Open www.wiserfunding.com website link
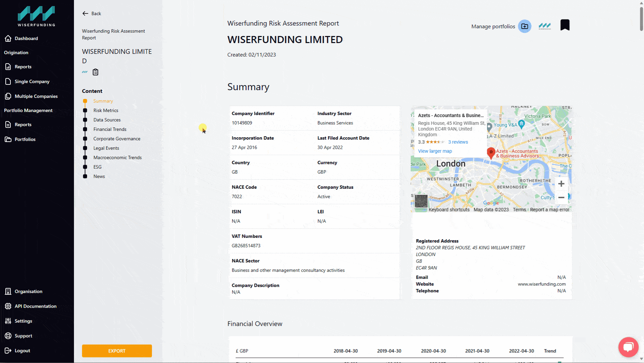 (x=542, y=284)
